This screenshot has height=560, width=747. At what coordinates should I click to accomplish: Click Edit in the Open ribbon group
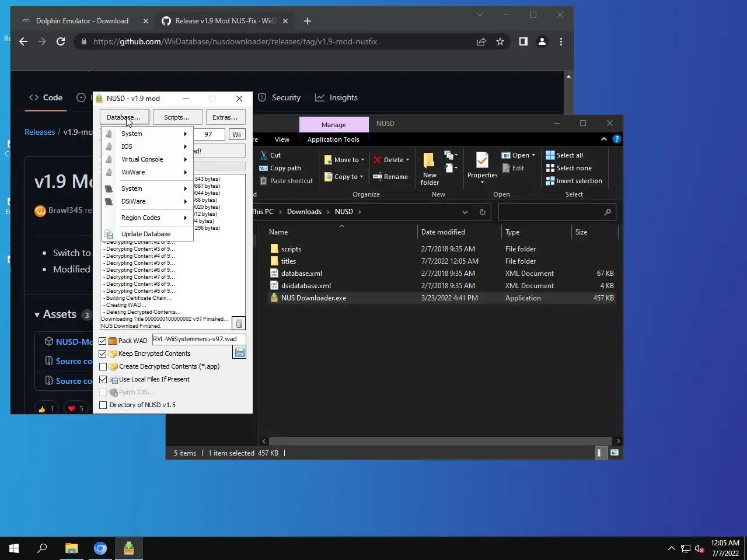513,168
